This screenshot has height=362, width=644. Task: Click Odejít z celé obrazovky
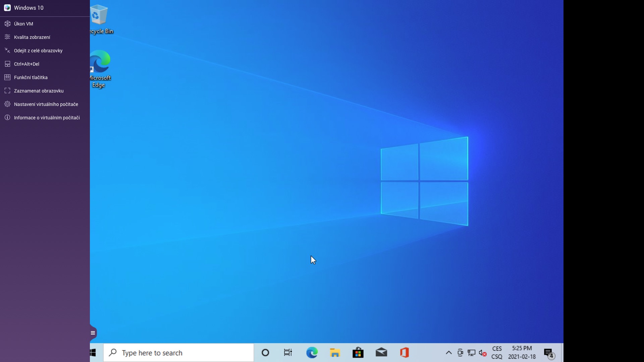[38, 51]
